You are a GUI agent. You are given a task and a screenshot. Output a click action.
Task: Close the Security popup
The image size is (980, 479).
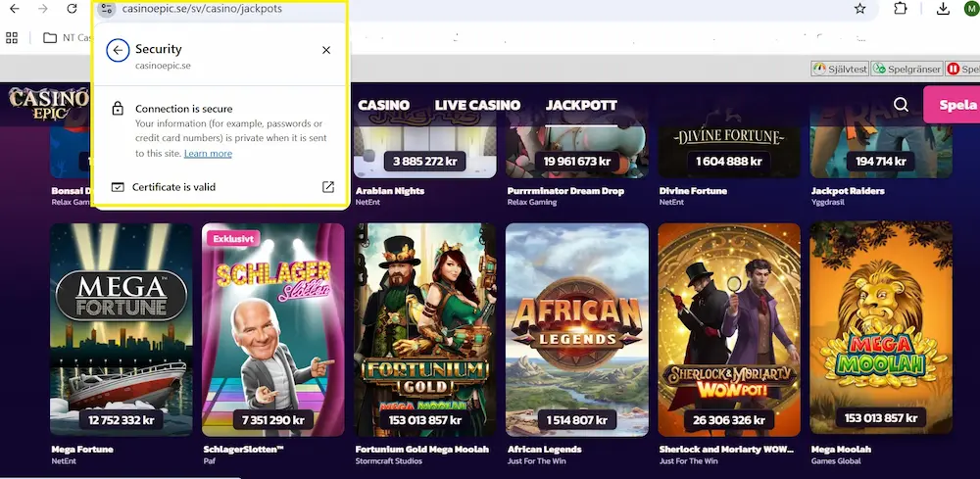326,50
